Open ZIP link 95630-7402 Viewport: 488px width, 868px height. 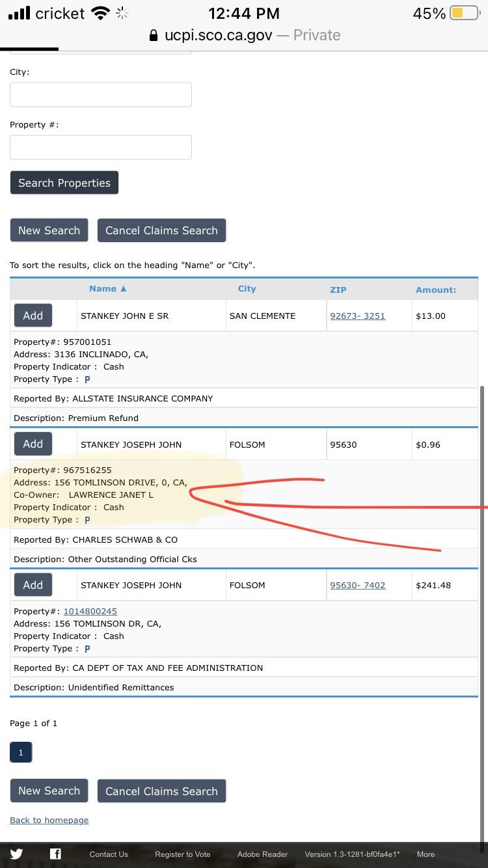pyautogui.click(x=358, y=585)
